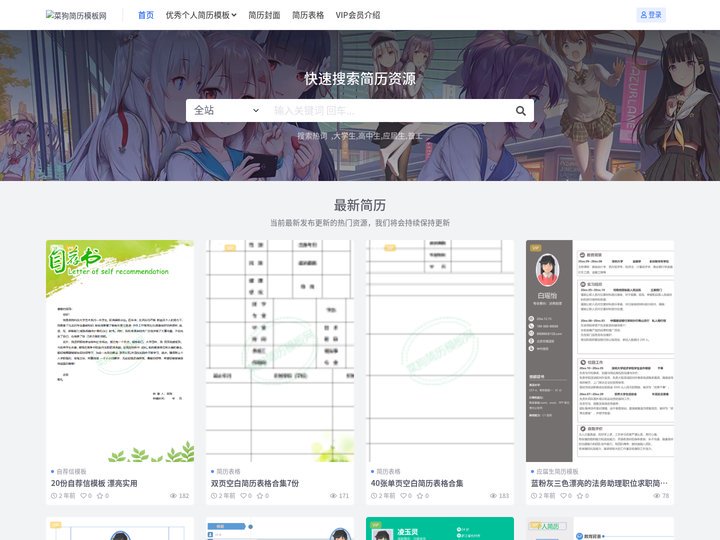Open the 全站 search scope dropdown
The width and height of the screenshot is (720, 540).
pos(226,111)
